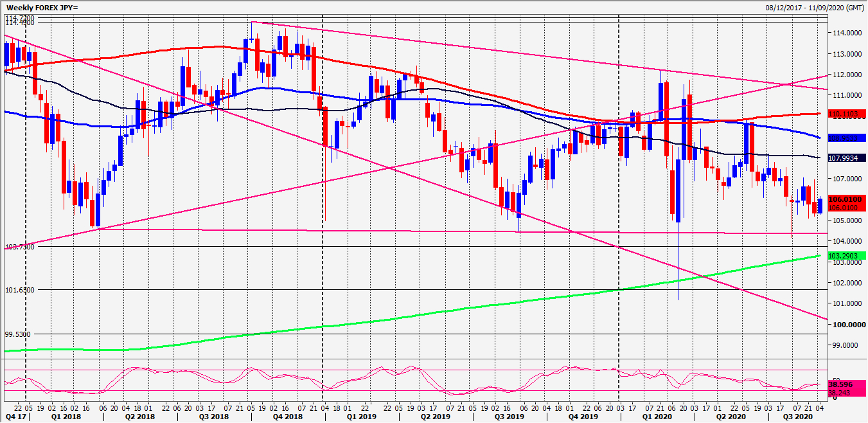Select the red 110.1103 moving average label
This screenshot has height=423, width=868.
tap(847, 114)
